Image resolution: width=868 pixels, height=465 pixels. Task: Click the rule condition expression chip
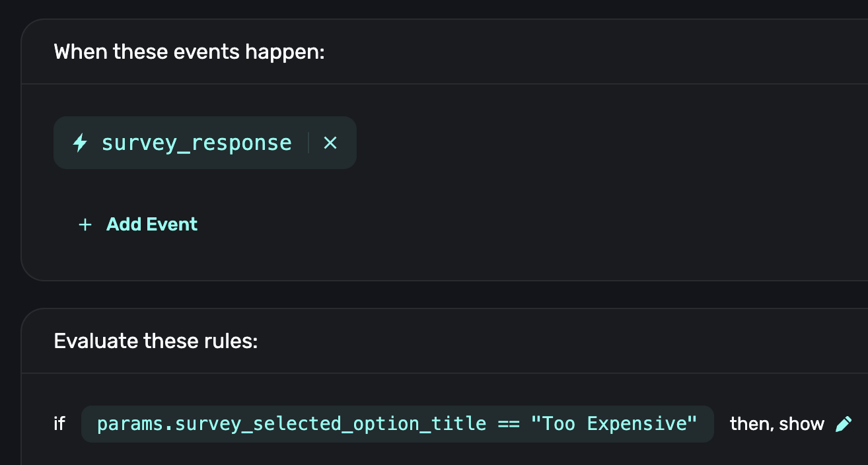pos(397,424)
